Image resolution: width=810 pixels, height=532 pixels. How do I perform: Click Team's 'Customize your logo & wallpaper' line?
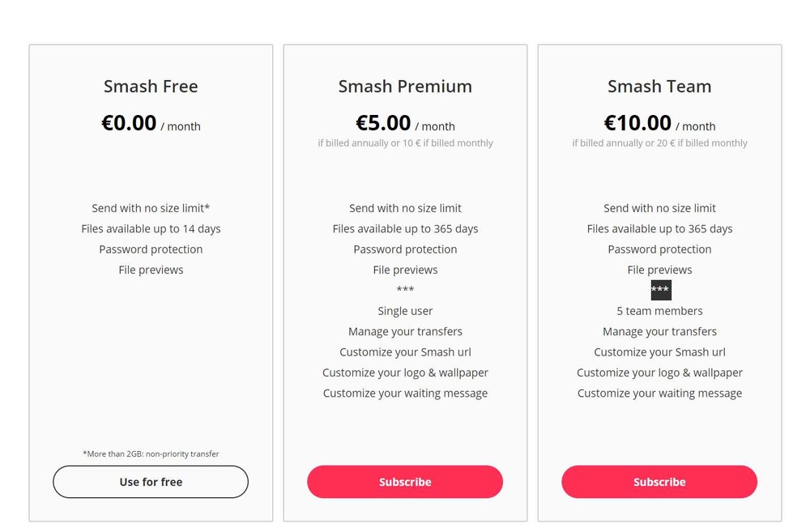(659, 373)
